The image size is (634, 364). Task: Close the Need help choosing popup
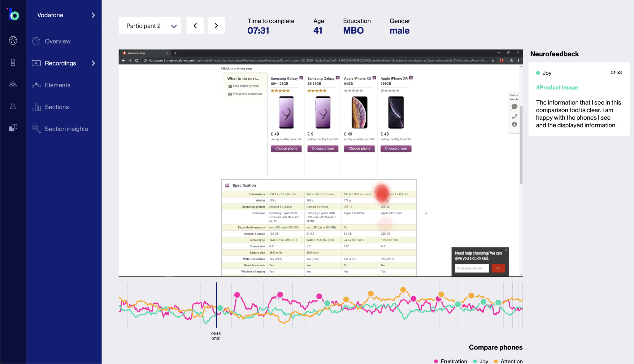click(506, 250)
